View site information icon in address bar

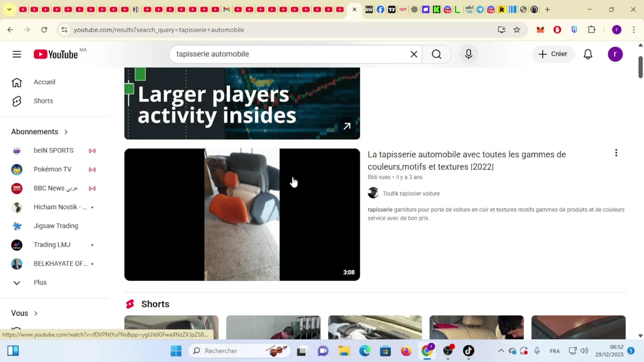pyautogui.click(x=64, y=30)
